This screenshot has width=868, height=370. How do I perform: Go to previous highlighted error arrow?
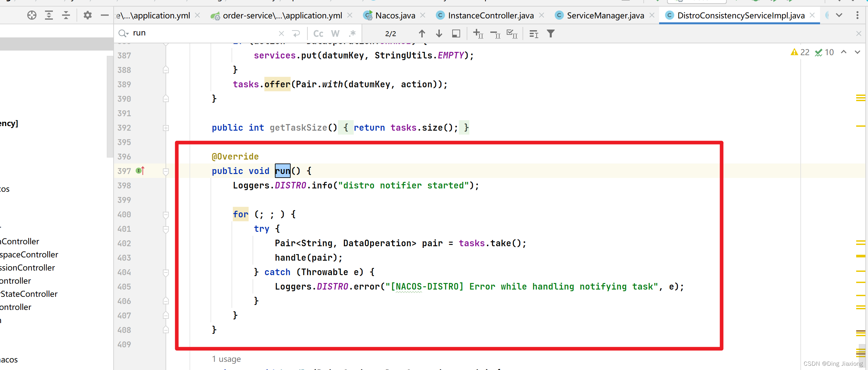(x=844, y=52)
